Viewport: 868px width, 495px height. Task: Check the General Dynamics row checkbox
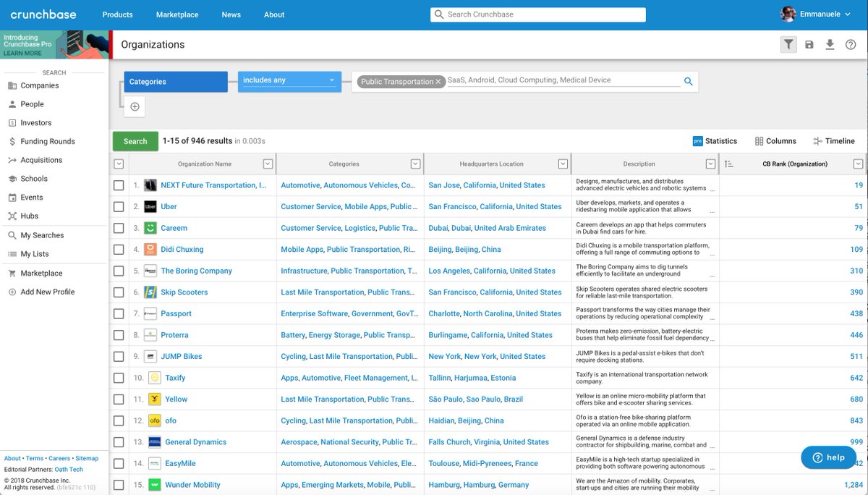[119, 442]
